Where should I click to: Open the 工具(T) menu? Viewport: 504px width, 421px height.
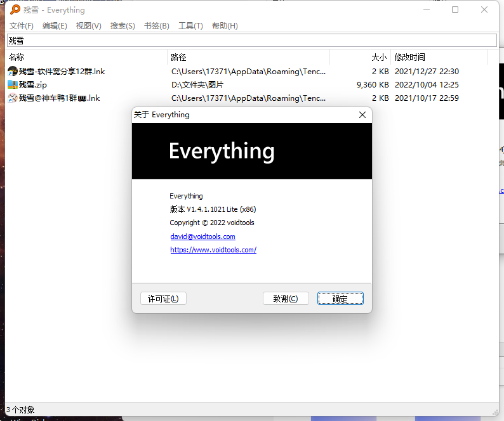pyautogui.click(x=190, y=26)
